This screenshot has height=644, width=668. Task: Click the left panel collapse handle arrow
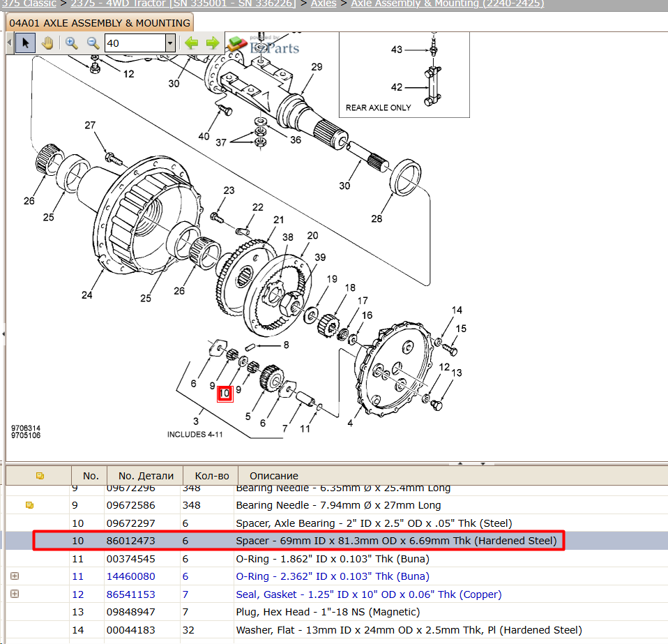tap(3, 334)
